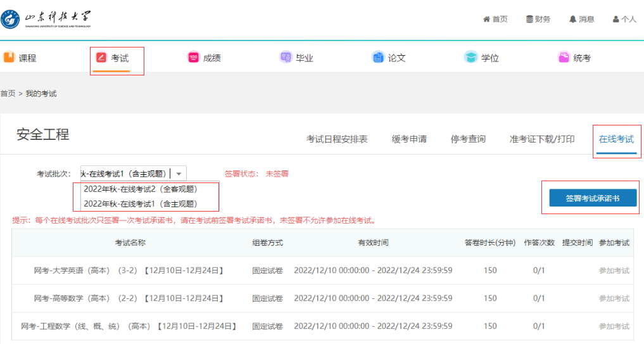Viewport: 644px width, 344px height.
Task: Switch to 准考证下载/打印 tab
Action: click(542, 139)
